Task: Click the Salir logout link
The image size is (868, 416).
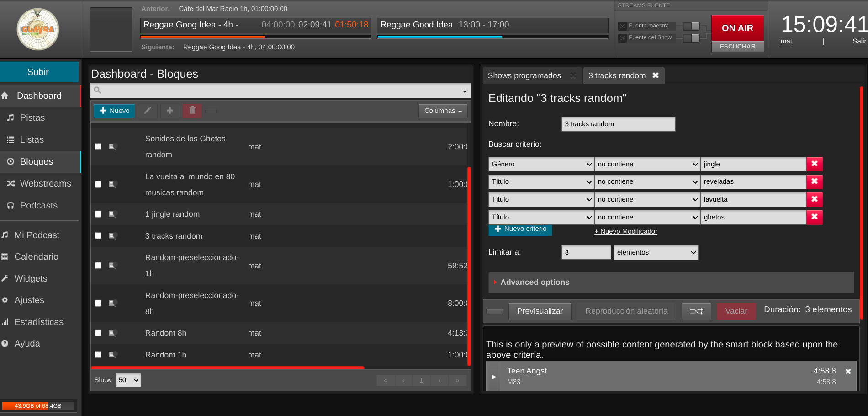Action: tap(859, 41)
